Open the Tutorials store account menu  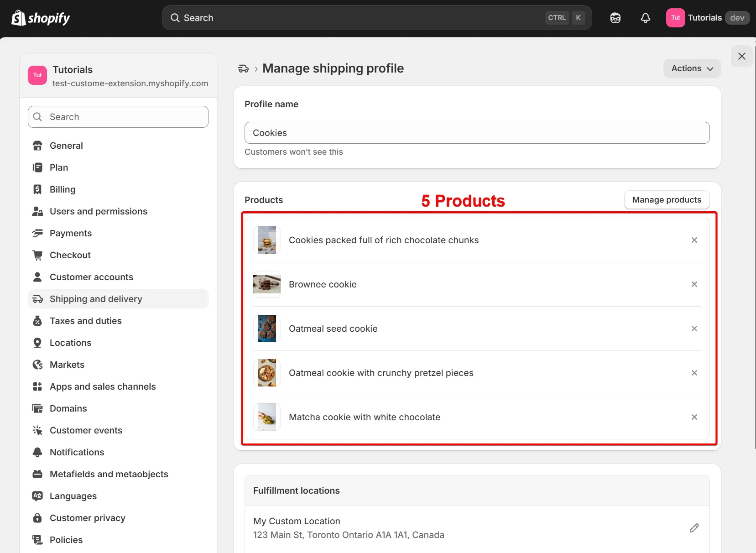[706, 17]
